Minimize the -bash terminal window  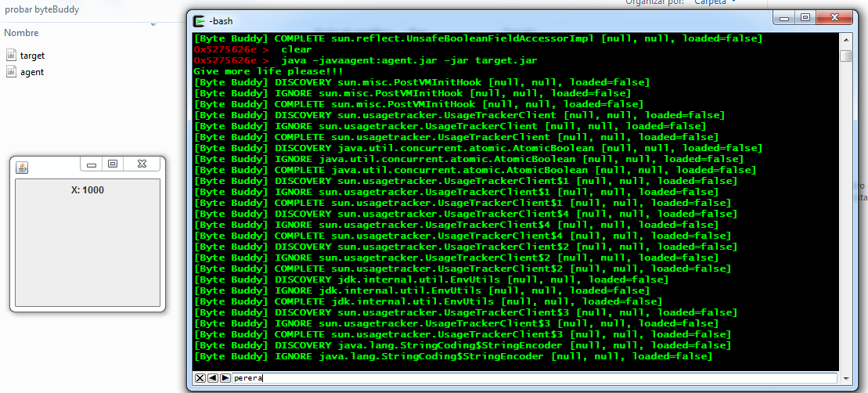(783, 18)
